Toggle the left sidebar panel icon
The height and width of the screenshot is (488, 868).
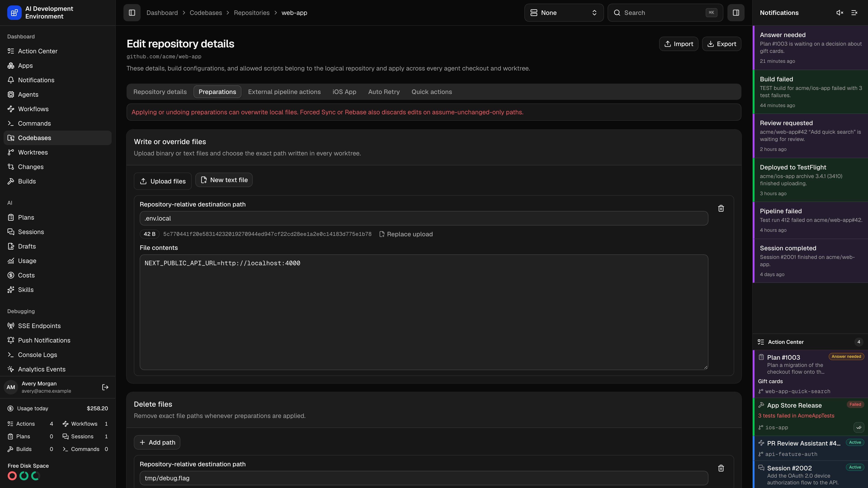coord(132,13)
